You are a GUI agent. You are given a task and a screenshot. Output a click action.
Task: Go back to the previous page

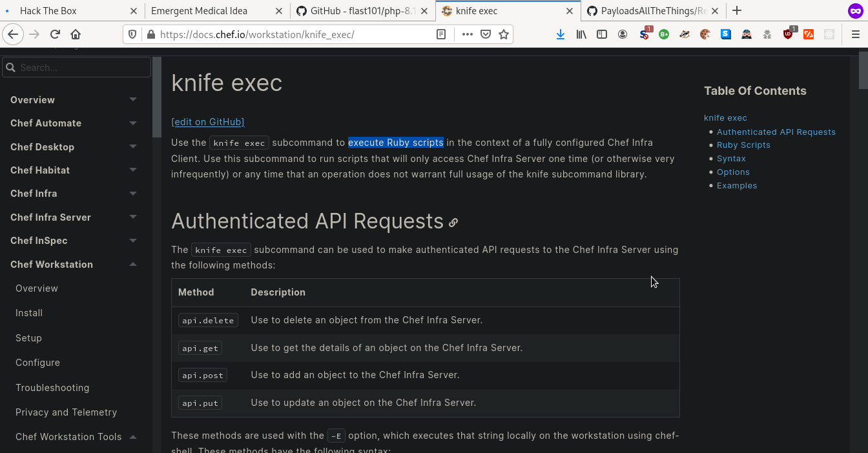[13, 34]
